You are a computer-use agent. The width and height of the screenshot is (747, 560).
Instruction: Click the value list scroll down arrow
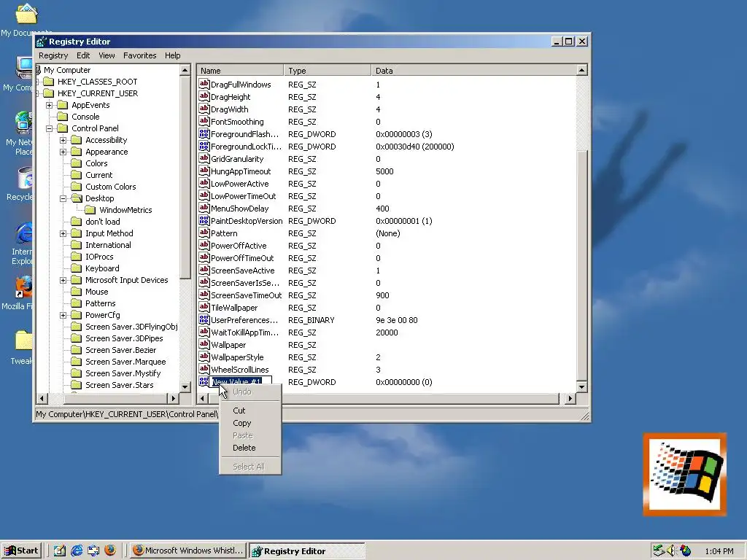coord(581,386)
